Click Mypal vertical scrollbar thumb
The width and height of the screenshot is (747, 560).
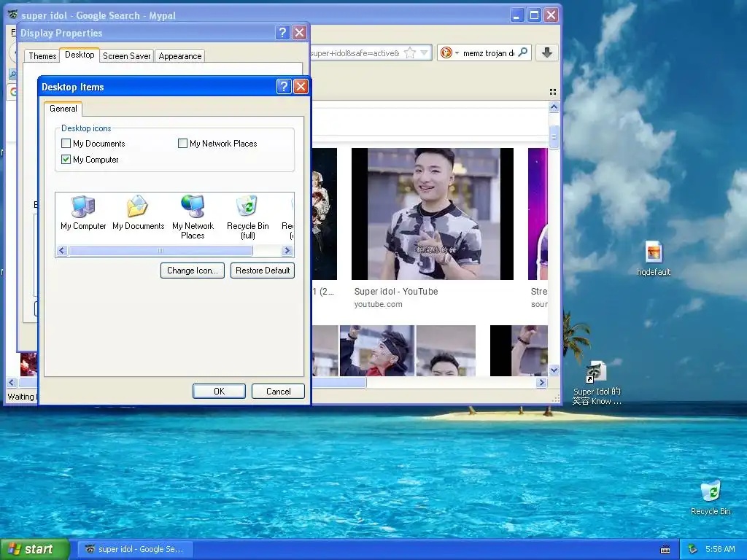pos(554,137)
